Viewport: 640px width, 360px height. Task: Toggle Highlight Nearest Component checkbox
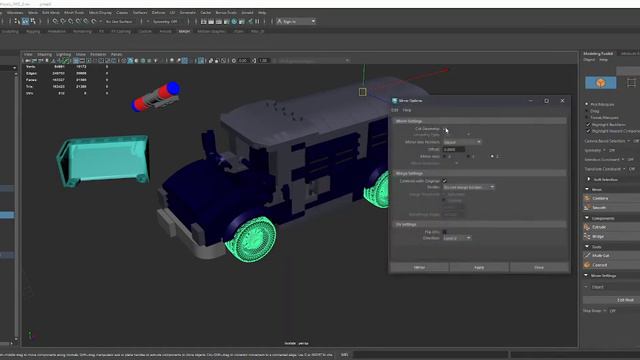[589, 131]
